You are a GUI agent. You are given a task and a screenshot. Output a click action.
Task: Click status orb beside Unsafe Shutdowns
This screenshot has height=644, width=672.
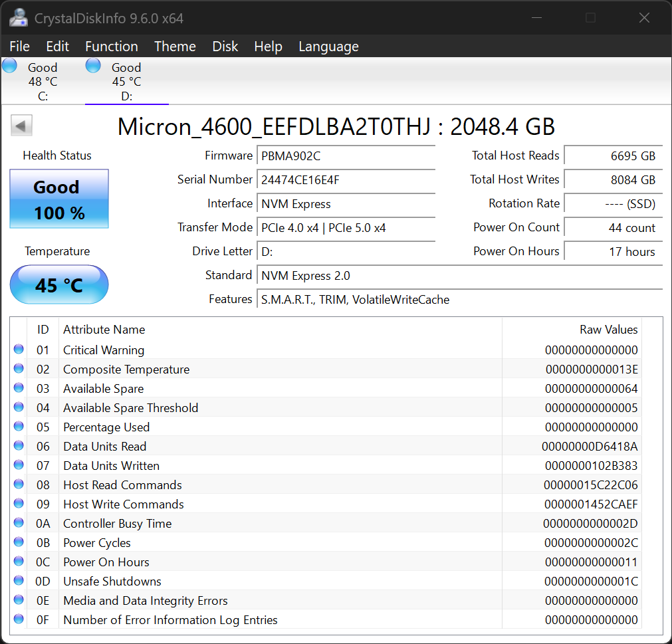(x=19, y=581)
